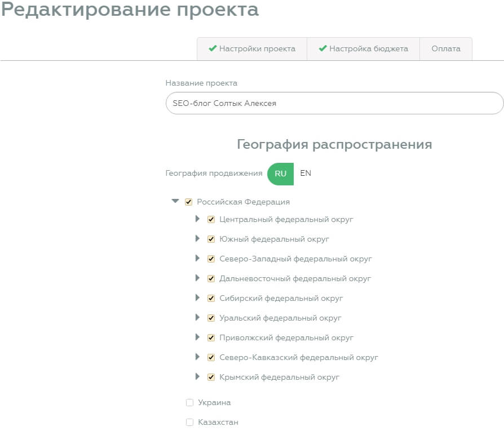Image resolution: width=504 pixels, height=431 pixels.
Task: Collapse the Российская Федерация tree node
Action: 175,201
